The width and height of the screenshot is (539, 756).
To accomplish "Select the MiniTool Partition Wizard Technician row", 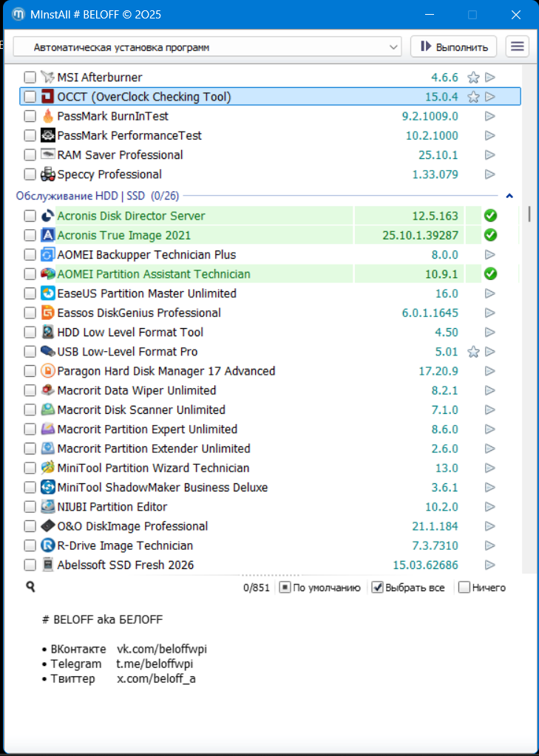I will [x=153, y=468].
